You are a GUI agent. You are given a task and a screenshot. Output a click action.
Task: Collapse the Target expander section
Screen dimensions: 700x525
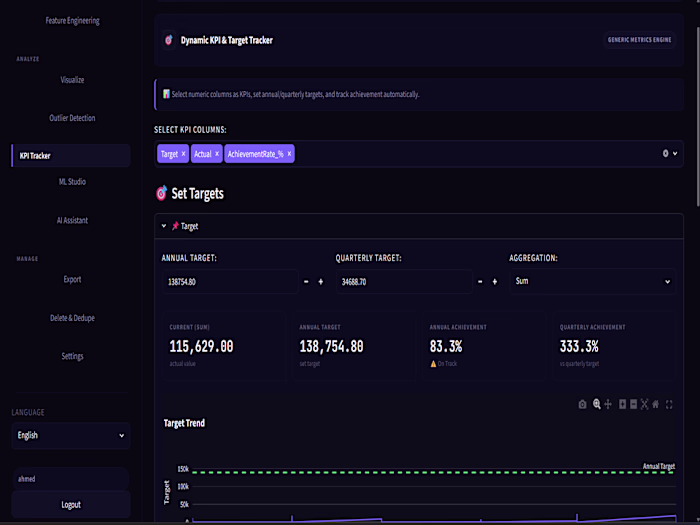[164, 226]
